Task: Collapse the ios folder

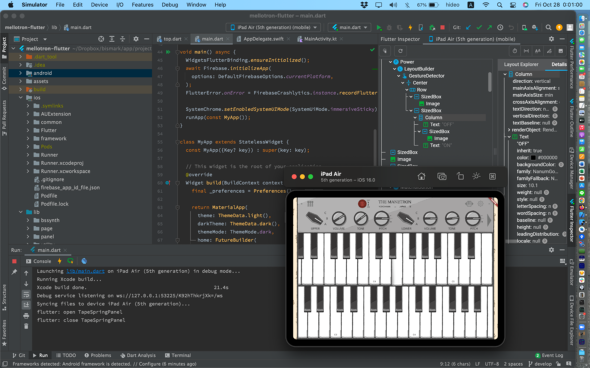Action: (21, 97)
